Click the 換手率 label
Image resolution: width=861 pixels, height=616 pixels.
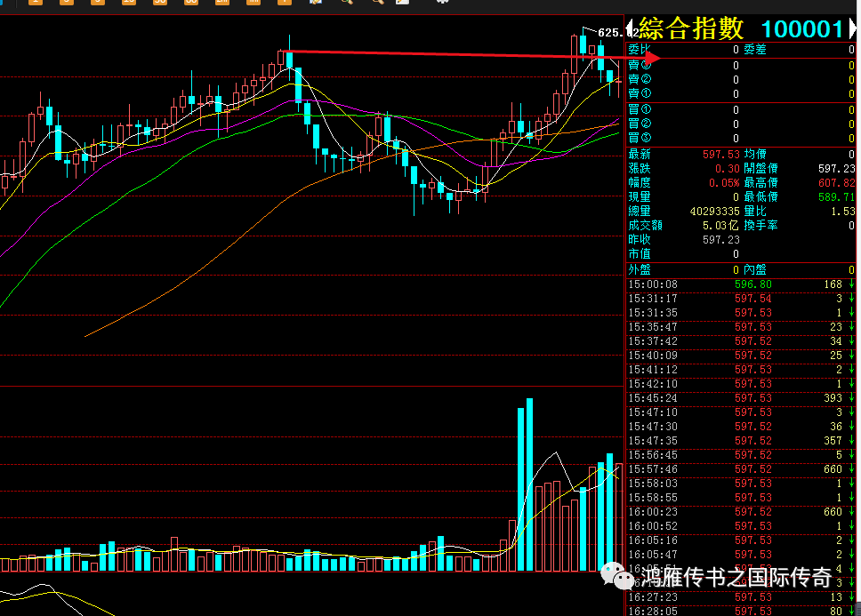[760, 226]
